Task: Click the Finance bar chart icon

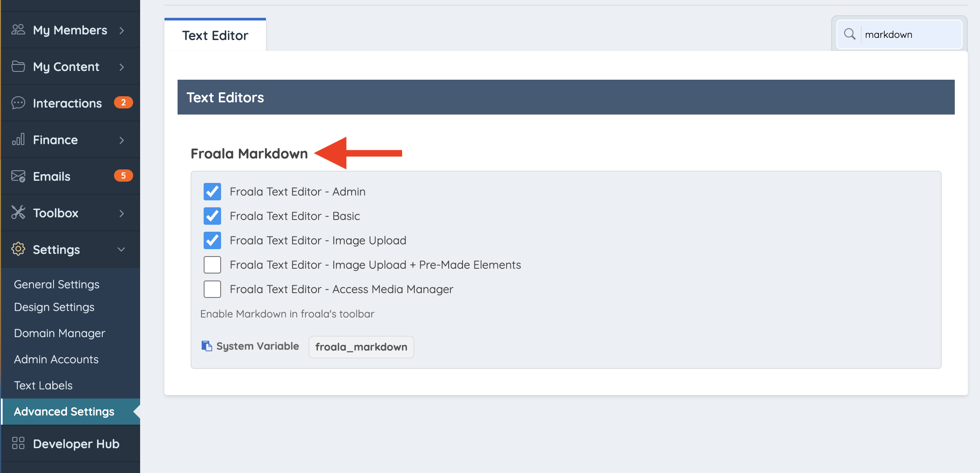Action: pyautogui.click(x=18, y=139)
